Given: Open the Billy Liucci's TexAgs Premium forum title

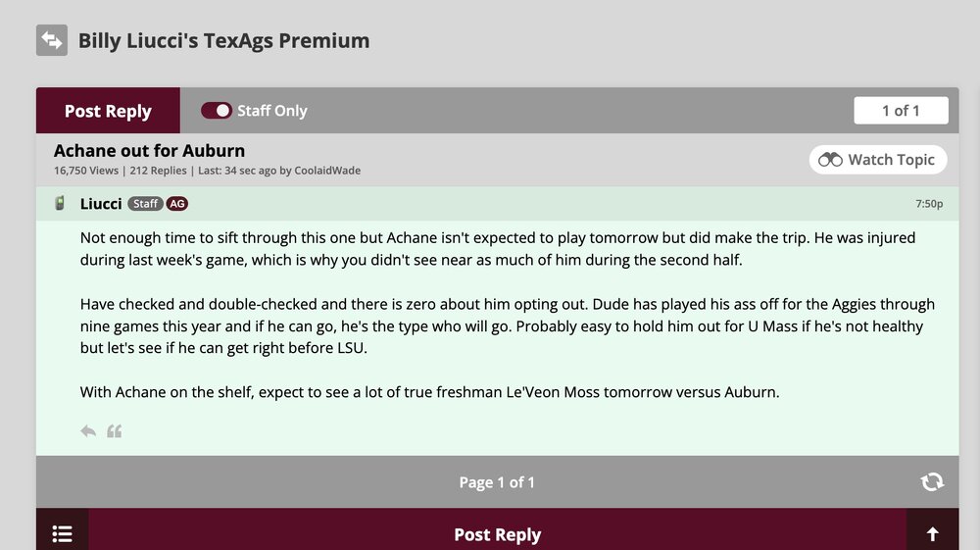Looking at the screenshot, I should coord(223,41).
